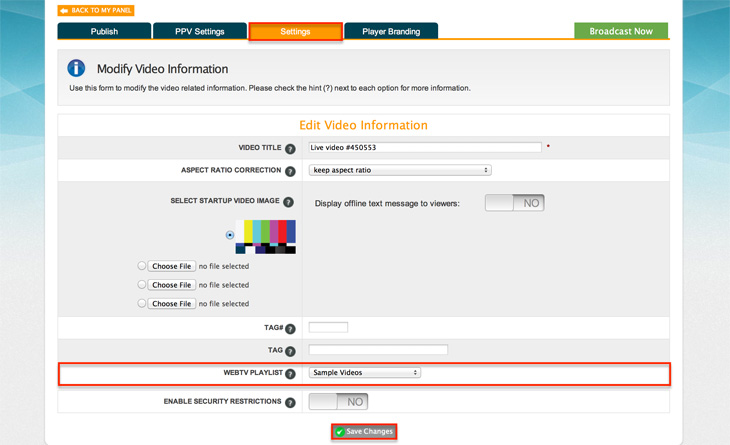The height and width of the screenshot is (445, 730).
Task: Click the Video Title help icon
Action: 290,149
